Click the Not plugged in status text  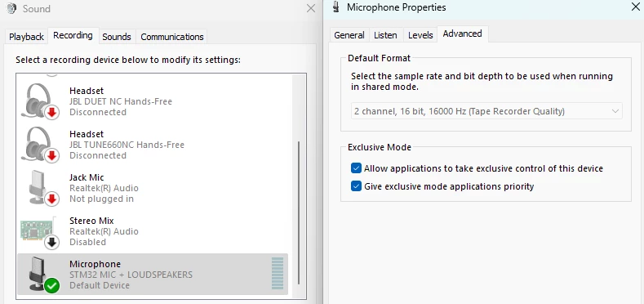[101, 199]
